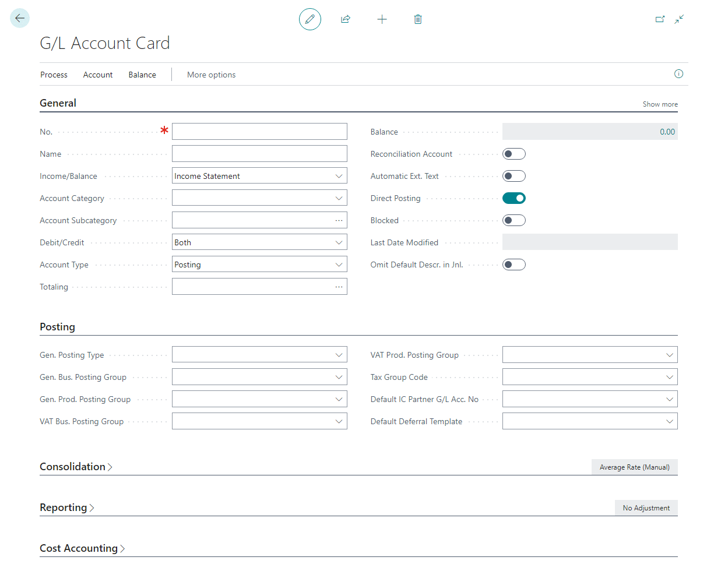Delete the record using the trash icon
Screen dimensions: 728x571
pyautogui.click(x=417, y=19)
